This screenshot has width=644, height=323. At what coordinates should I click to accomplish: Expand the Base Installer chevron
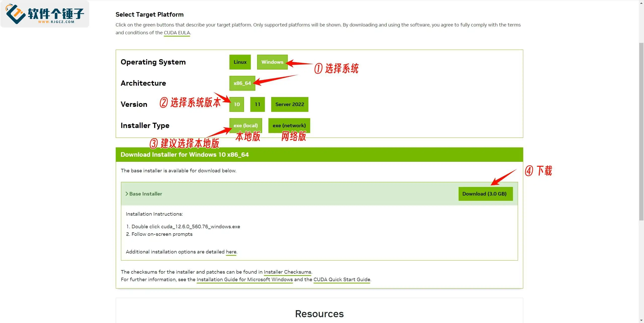click(127, 194)
